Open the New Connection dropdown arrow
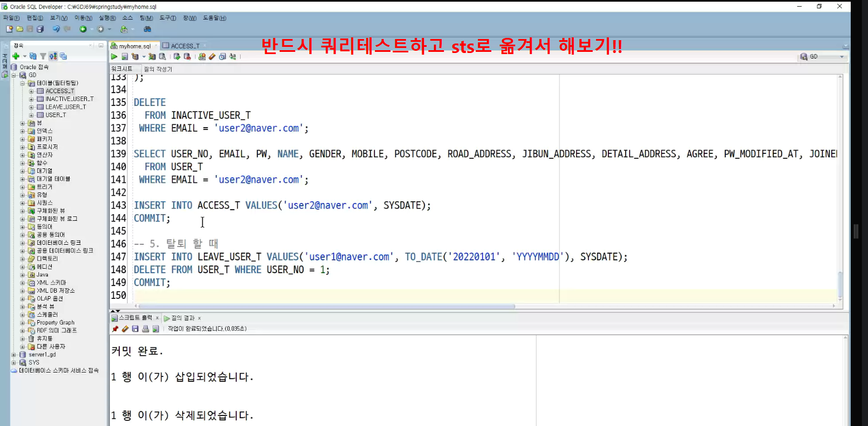The image size is (868, 426). (25, 56)
